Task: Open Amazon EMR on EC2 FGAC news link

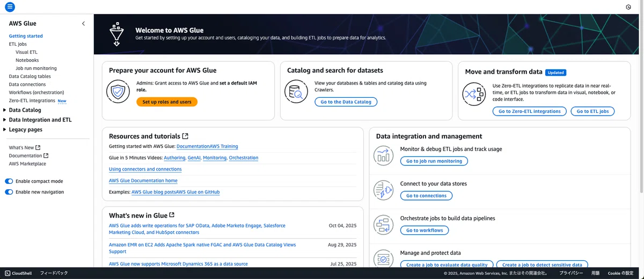Action: [202, 248]
